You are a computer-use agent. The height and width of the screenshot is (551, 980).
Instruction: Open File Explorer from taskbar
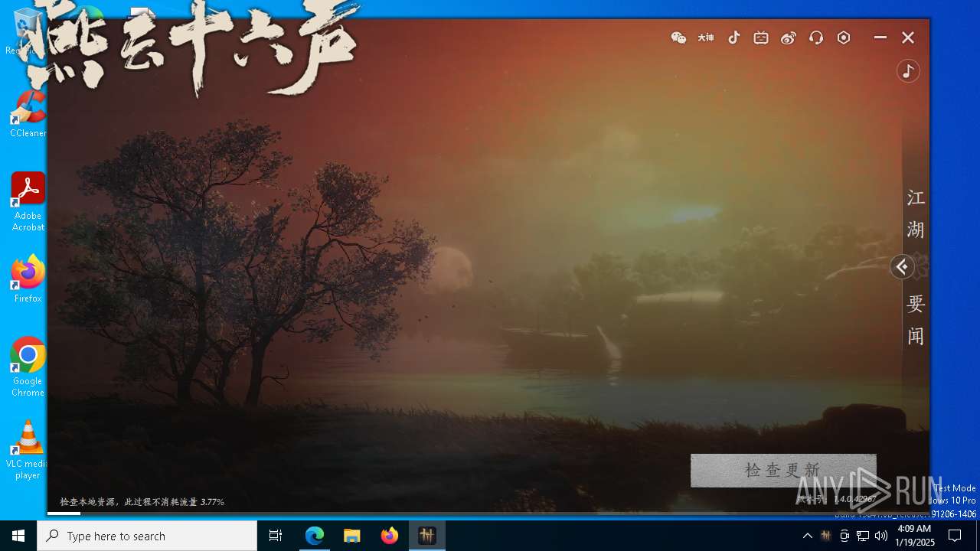coord(352,536)
